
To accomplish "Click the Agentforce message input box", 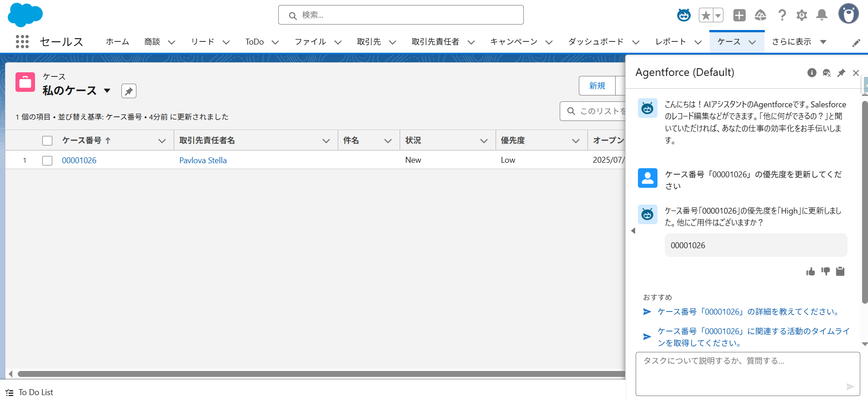I will [x=748, y=374].
